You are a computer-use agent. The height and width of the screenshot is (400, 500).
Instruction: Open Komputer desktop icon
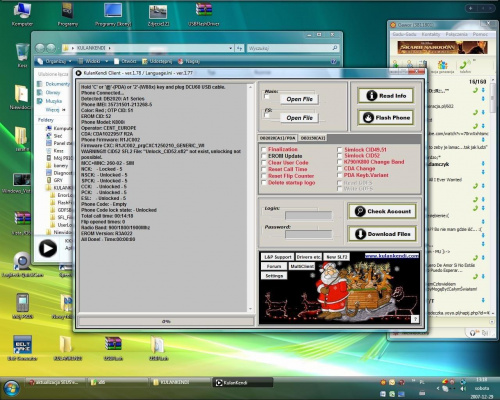point(22,14)
